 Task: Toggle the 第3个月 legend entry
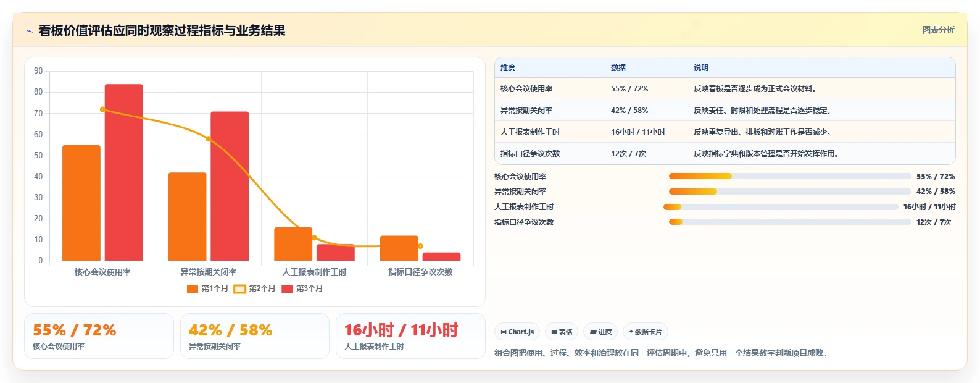[302, 288]
